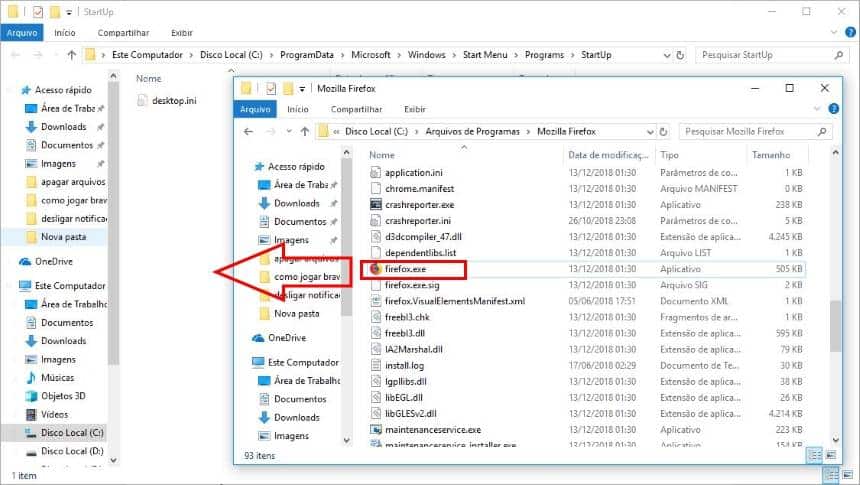Viewport: 860px width, 485px height.
Task: Open the Arquivo tab in Mozilla Firefox window
Action: (x=255, y=109)
